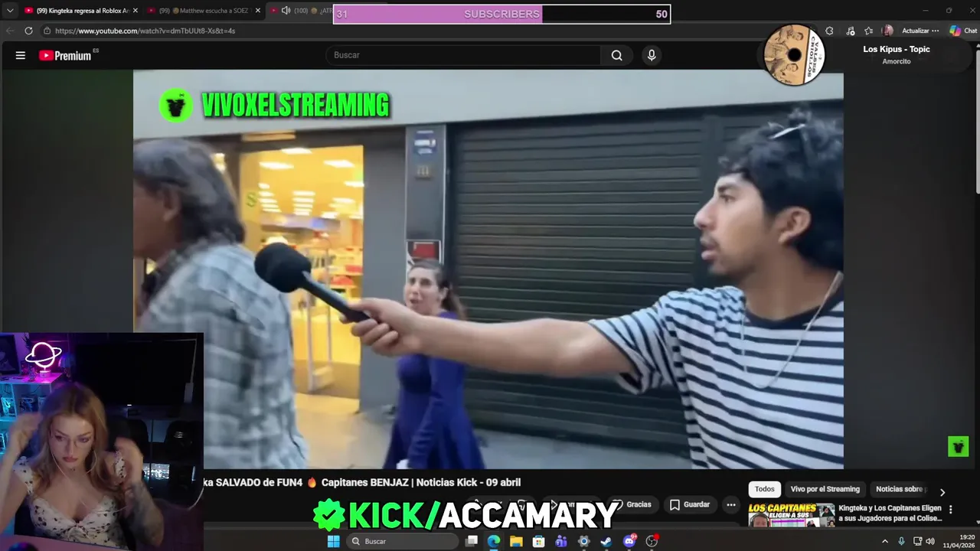
Task: Open Kingteka y Los Capitanes Eligen title
Action: pyautogui.click(x=890, y=513)
